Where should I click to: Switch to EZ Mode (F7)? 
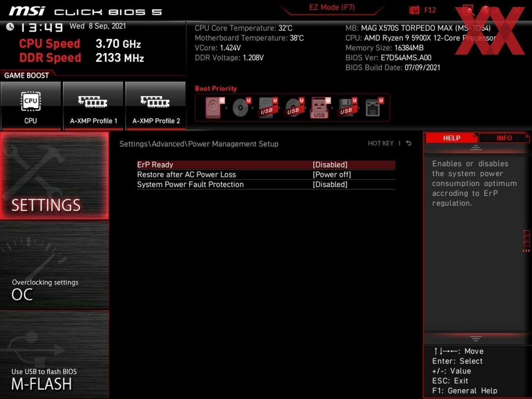[332, 7]
